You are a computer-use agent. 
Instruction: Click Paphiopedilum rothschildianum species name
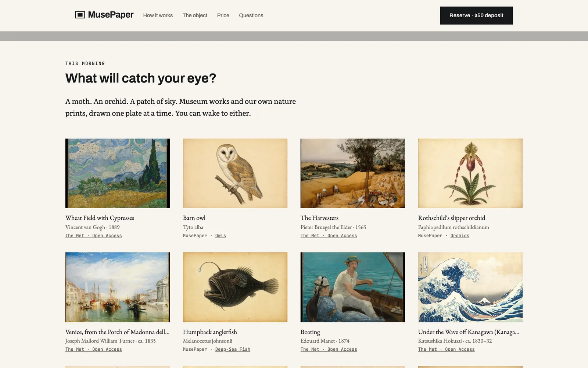453,227
